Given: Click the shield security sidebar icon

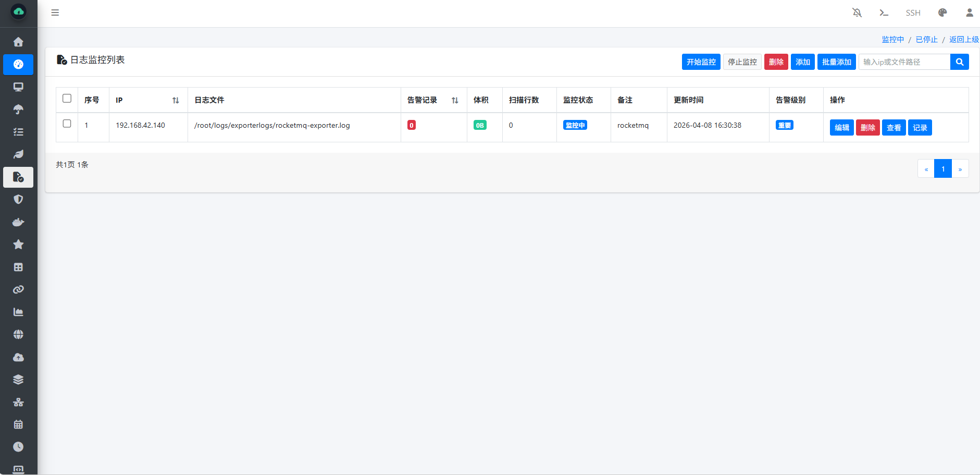Looking at the screenshot, I should tap(18, 200).
